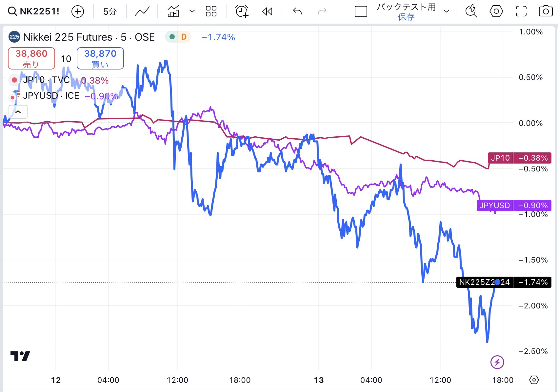Click the TradingView logo
The image size is (558, 392).
[x=20, y=356]
